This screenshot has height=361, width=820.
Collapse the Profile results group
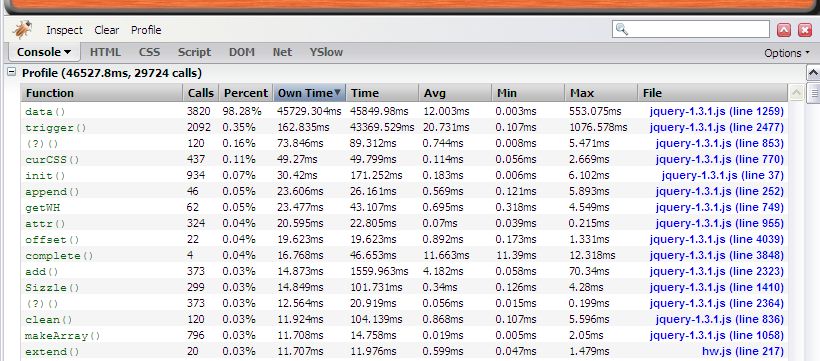[12, 73]
